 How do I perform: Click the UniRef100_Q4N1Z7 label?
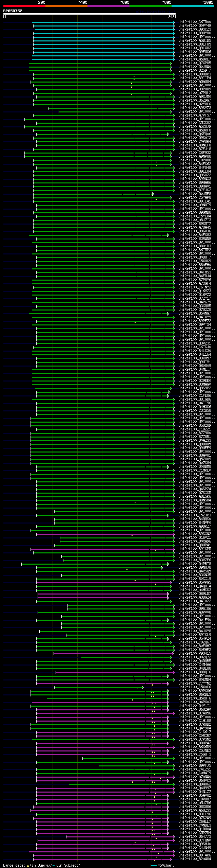pyautogui.click(x=195, y=792)
